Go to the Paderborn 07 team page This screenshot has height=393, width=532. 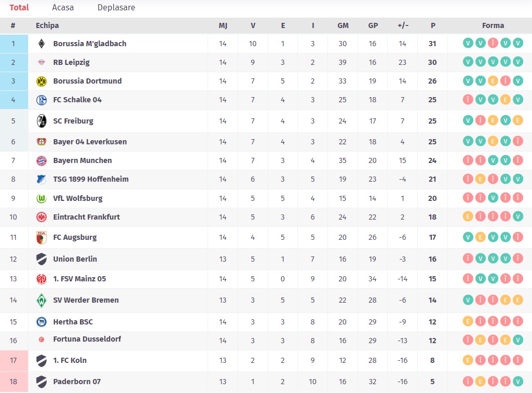point(77,382)
